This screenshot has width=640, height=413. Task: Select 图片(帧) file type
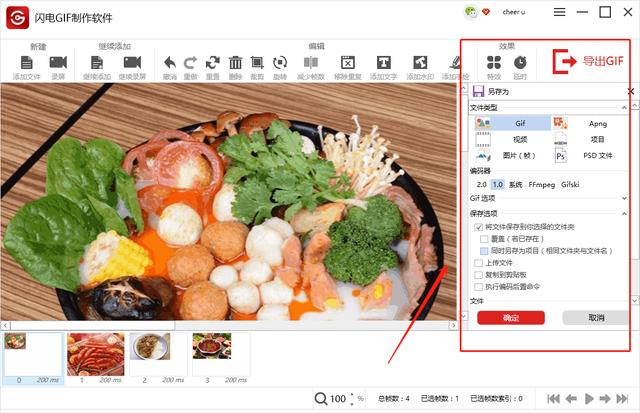coord(513,155)
